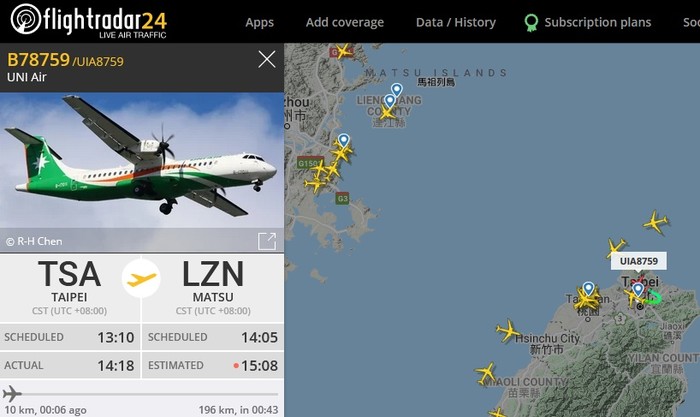Click the flight progress bar
The height and width of the screenshot is (417, 700).
coord(141,394)
